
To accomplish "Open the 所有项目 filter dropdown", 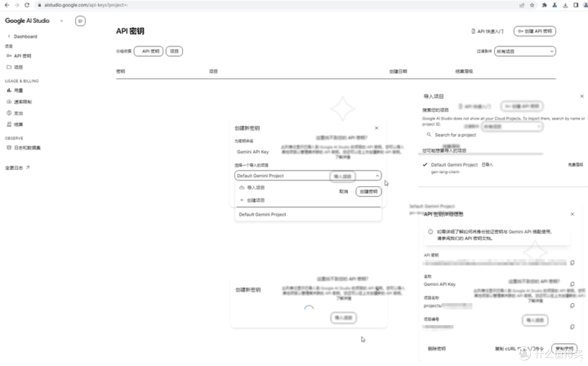I will pos(525,51).
